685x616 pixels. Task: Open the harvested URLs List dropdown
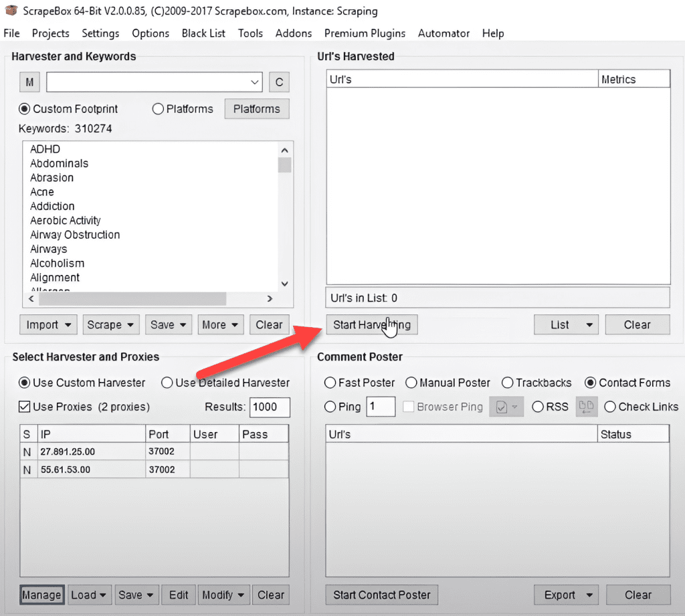(566, 324)
